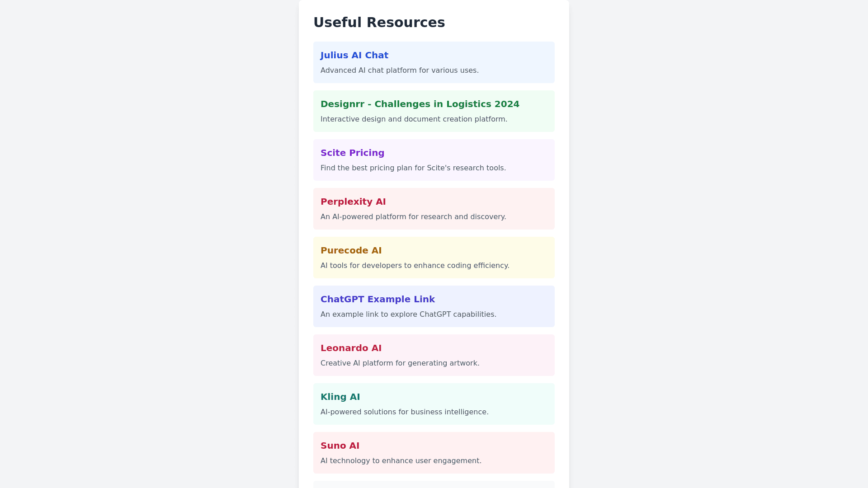Click the Scite research tools description
The width and height of the screenshot is (868, 488).
pos(413,168)
